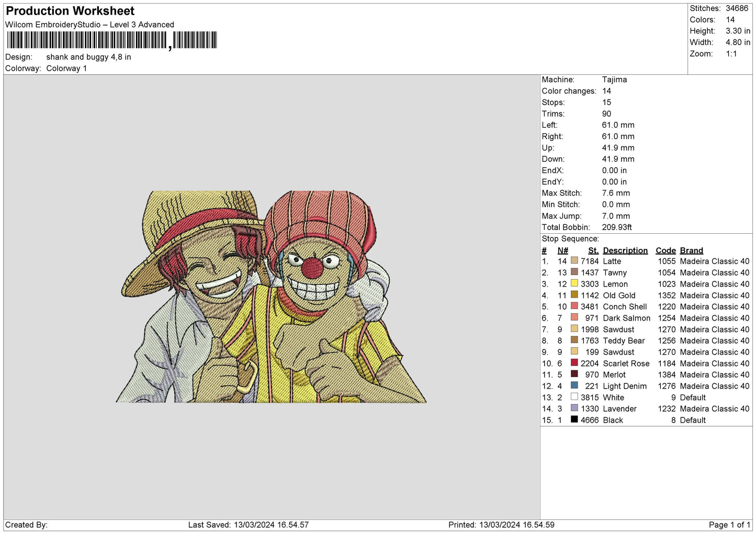Click the Teddy Bear color swatch
Screen dimensions: 756x534
tap(574, 340)
